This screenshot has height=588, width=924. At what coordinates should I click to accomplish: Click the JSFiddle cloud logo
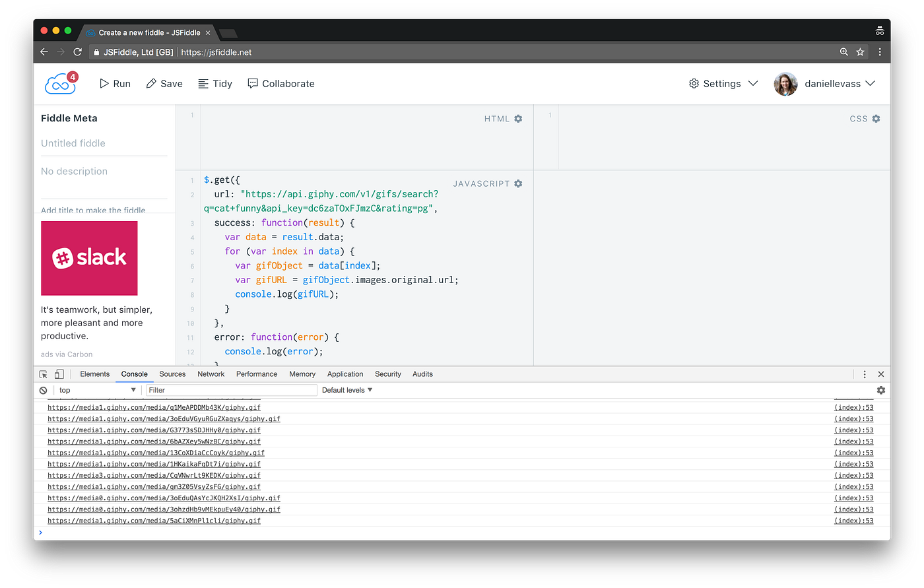click(x=59, y=82)
